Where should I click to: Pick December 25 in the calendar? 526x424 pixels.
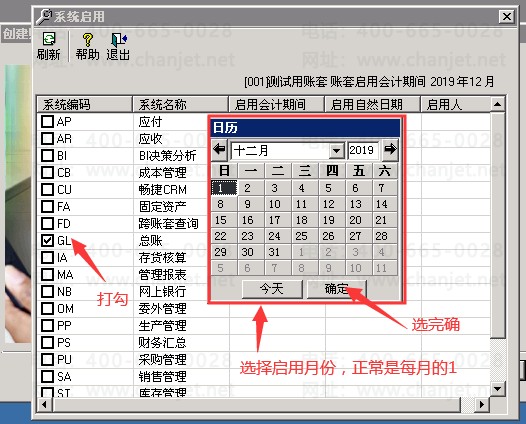click(305, 236)
